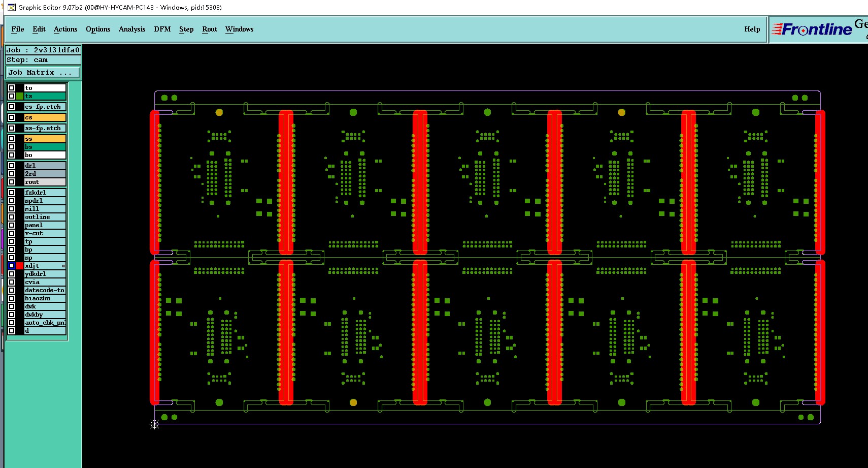868x468 pixels.
Task: Open the File menu
Action: (18, 29)
